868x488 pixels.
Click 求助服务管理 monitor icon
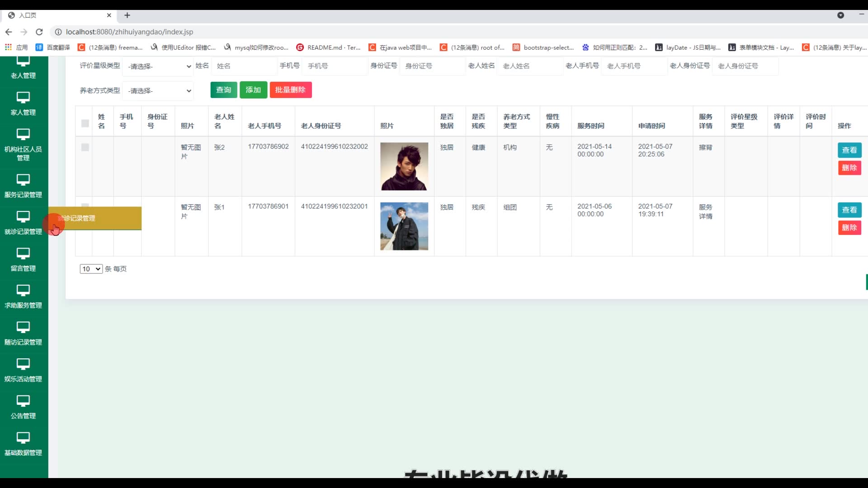tap(23, 290)
